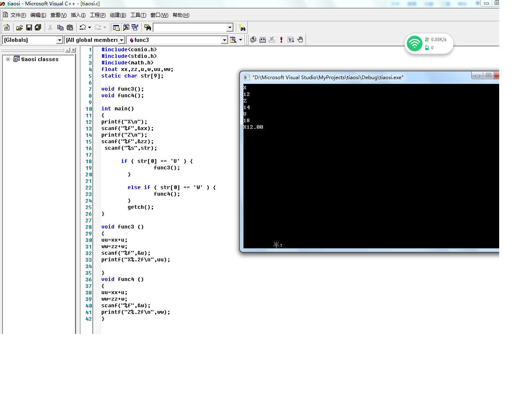Click the New Text File icon

7,27
